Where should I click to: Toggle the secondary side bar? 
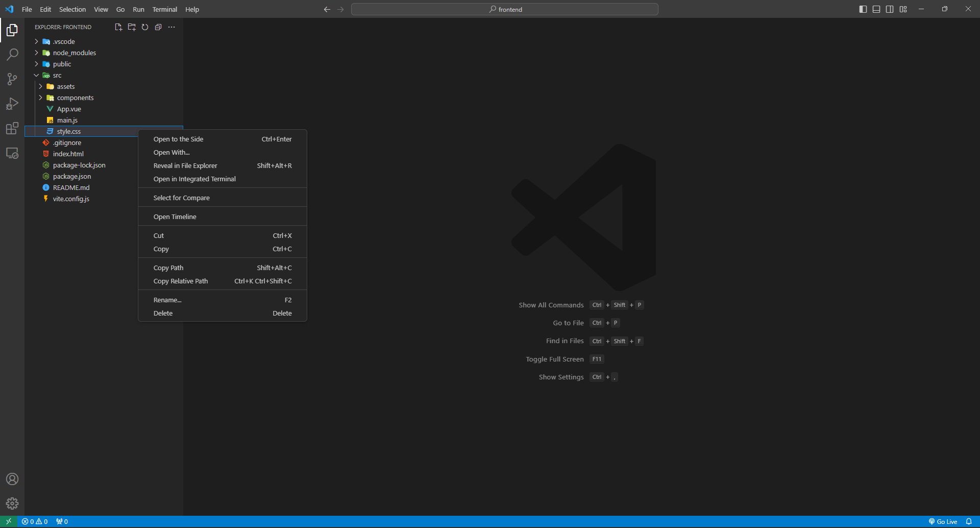point(890,9)
